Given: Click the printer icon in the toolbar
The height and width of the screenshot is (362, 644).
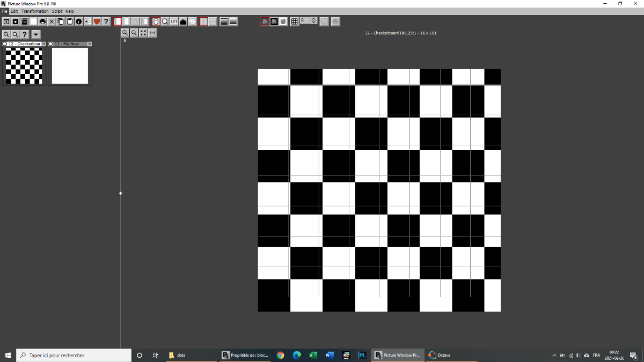Looking at the screenshot, I should point(42,21).
